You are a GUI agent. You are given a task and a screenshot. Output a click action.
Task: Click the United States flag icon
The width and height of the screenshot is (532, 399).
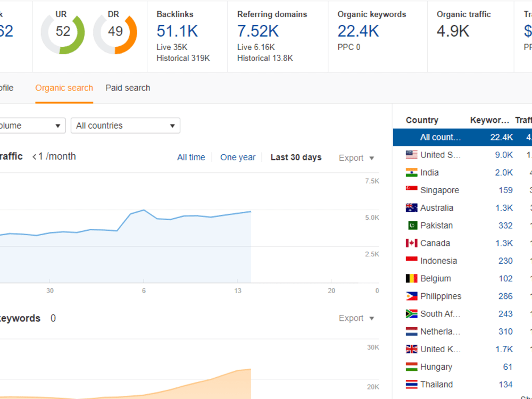(411, 155)
